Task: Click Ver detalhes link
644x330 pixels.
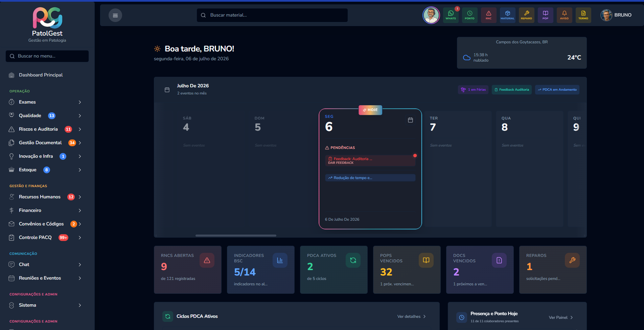Action: point(411,316)
